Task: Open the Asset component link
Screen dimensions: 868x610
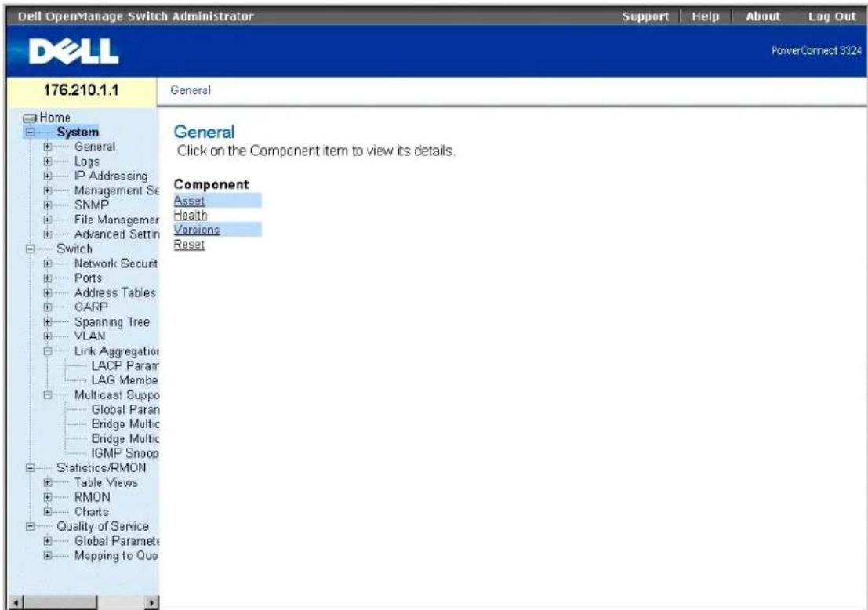Action: (x=189, y=201)
